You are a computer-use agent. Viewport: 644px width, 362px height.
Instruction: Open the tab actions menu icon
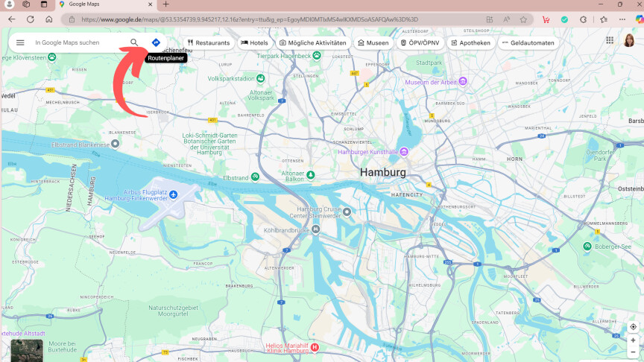[x=44, y=4]
